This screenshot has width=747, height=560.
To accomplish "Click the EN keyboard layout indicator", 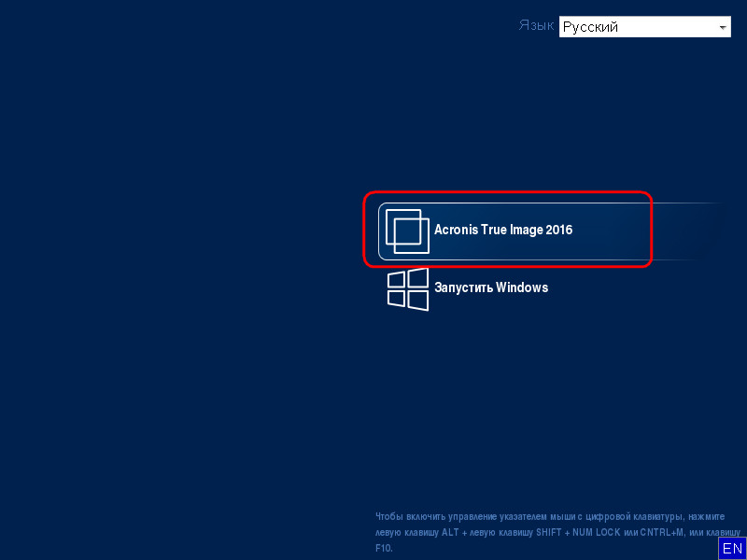I will pos(732,548).
